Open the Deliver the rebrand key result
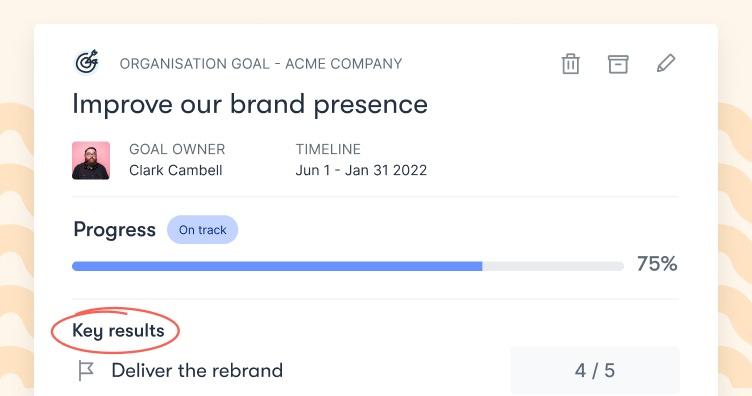Screen dimensions: 752x396 pos(197,371)
